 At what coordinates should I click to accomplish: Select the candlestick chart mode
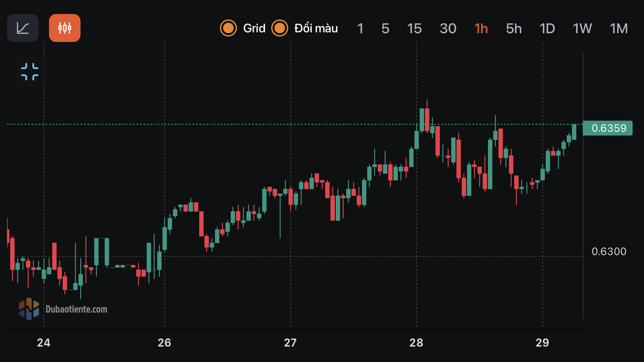(65, 28)
